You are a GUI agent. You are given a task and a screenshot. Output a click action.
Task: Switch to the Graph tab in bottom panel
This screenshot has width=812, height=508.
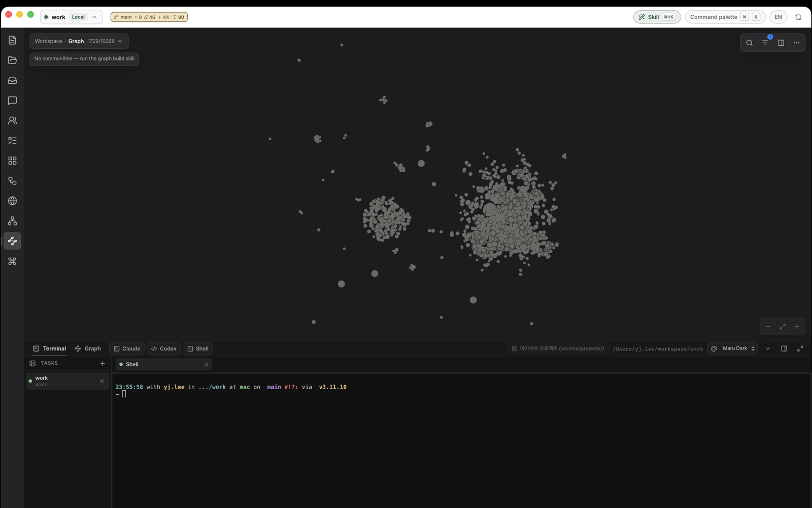[x=88, y=348]
